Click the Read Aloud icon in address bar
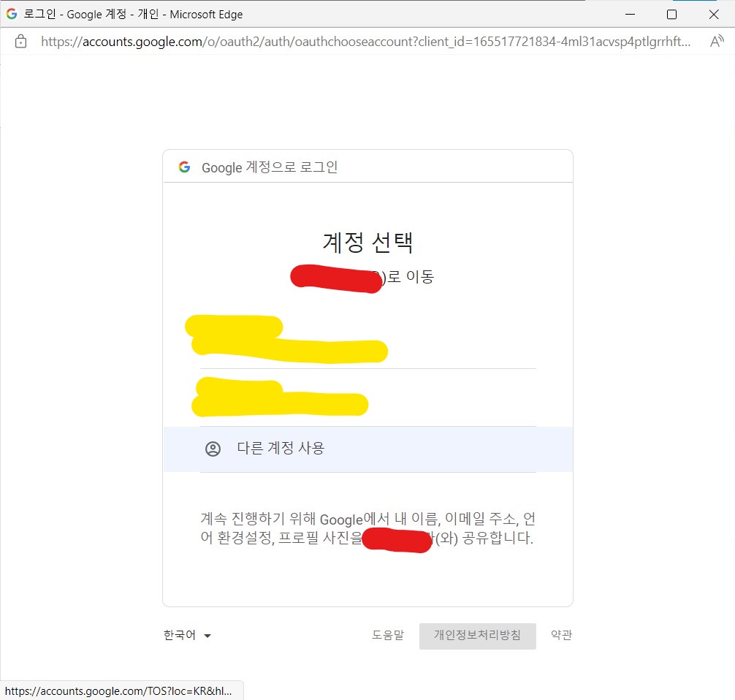735x700 pixels. click(716, 42)
